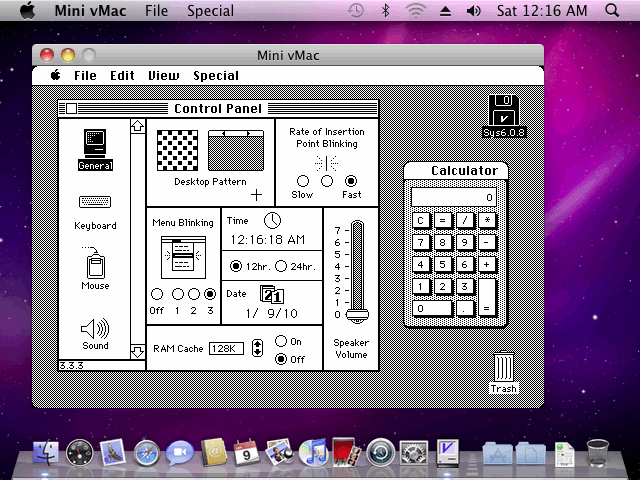Click the clock icon next to Time
The width and height of the screenshot is (640, 480).
272,220
